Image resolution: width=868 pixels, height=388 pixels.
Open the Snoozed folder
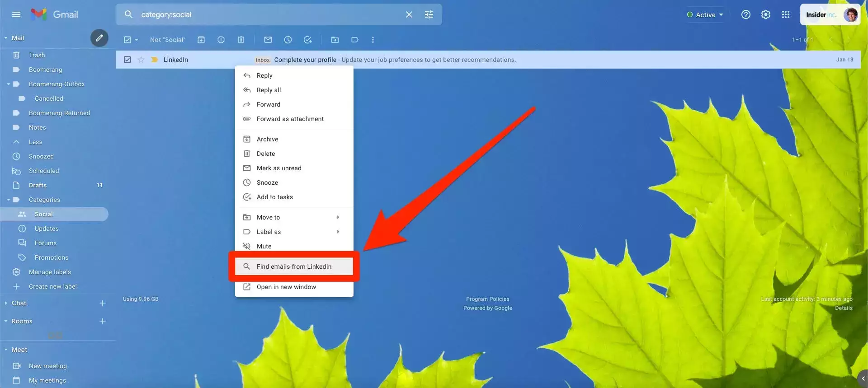point(41,156)
